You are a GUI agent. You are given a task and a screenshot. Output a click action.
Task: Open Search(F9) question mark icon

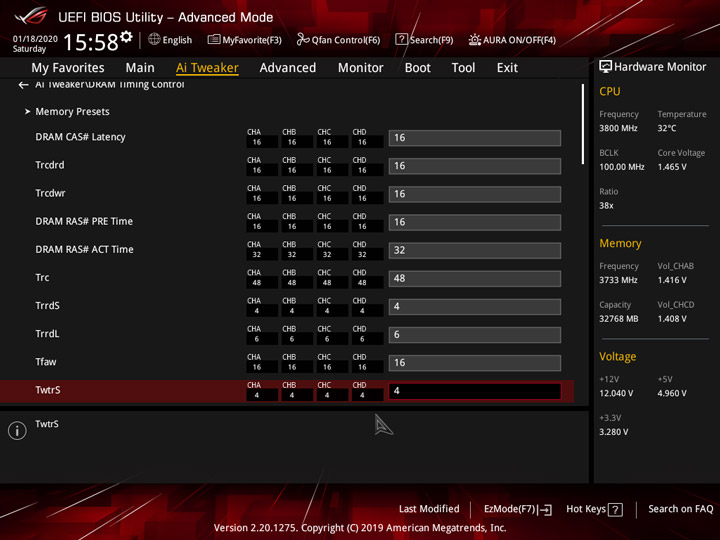[401, 39]
